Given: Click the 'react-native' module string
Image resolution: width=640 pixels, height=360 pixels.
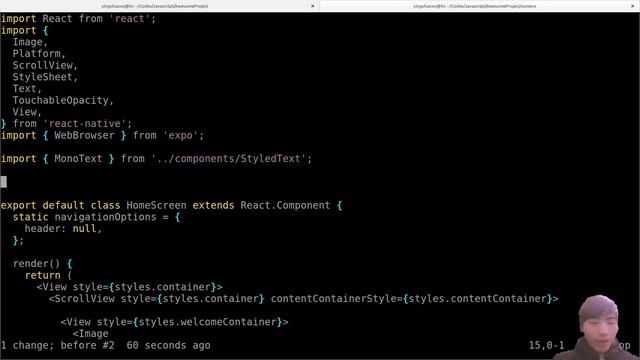Looking at the screenshot, I should [x=84, y=124].
